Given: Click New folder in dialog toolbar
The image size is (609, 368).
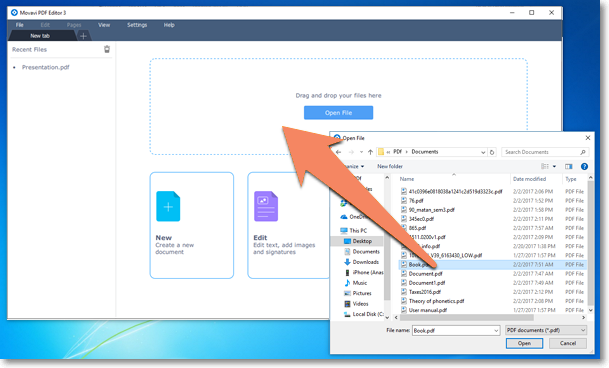Looking at the screenshot, I should (x=390, y=166).
